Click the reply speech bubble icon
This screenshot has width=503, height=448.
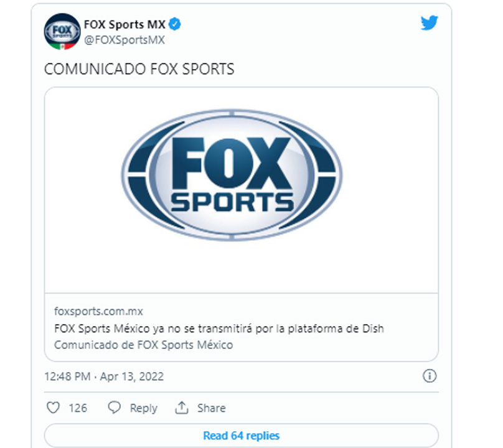coord(114,408)
